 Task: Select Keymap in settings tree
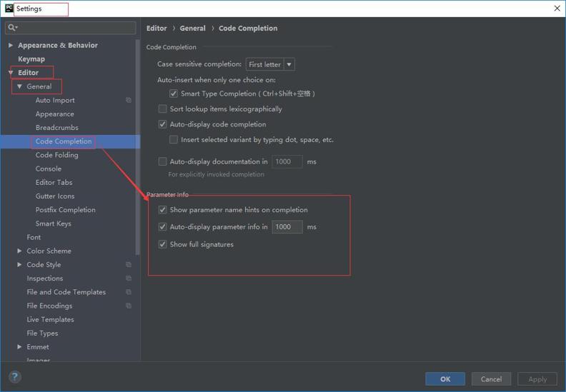tap(31, 59)
